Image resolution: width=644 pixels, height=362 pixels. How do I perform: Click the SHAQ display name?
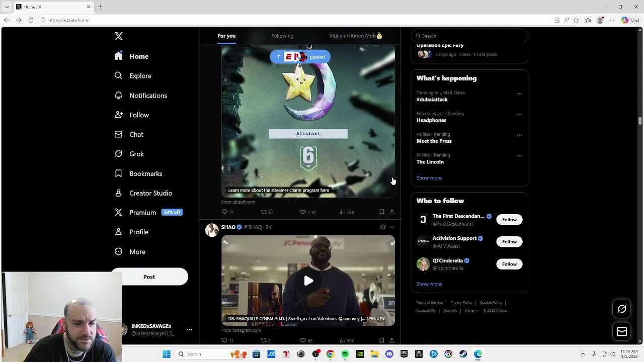click(228, 227)
